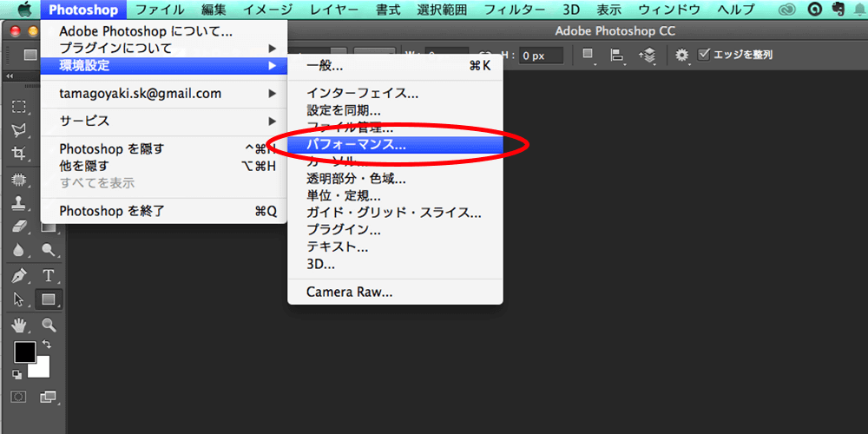Swap foreground and background colors
Viewport: 868px width, 434px height.
(x=47, y=345)
